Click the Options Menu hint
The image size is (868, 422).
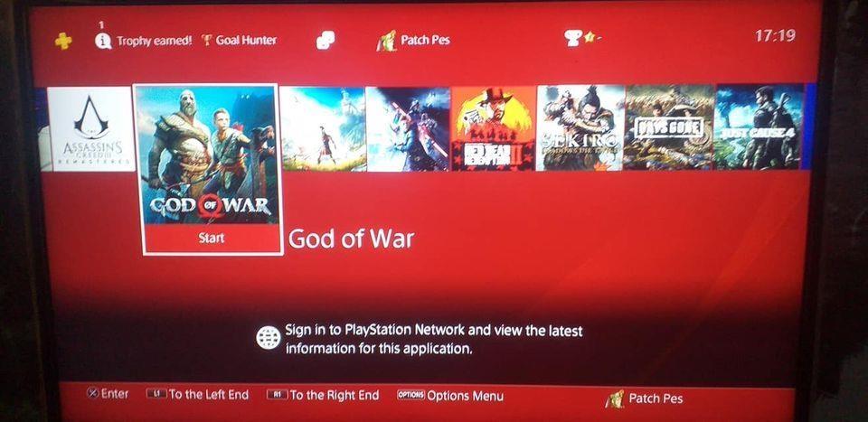450,396
